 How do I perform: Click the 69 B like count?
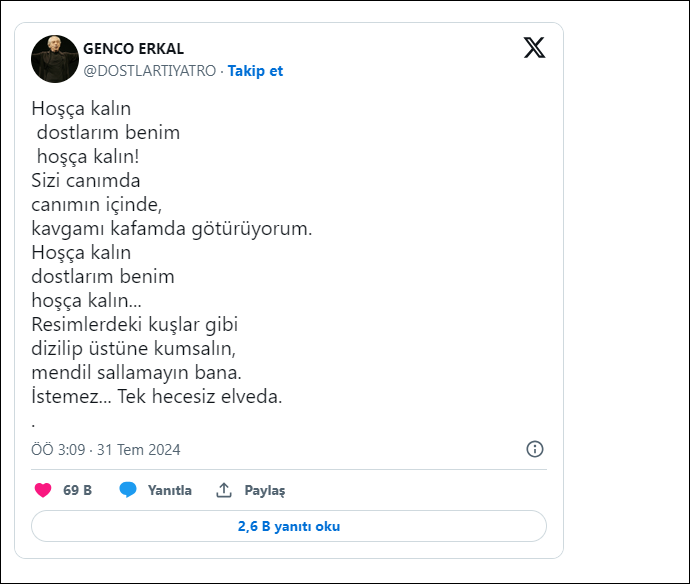click(77, 490)
